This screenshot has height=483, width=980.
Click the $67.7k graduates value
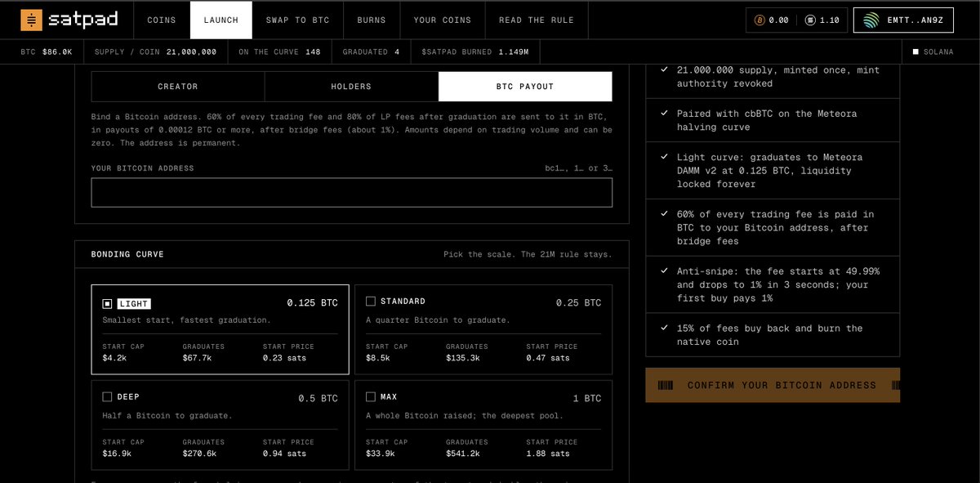197,358
